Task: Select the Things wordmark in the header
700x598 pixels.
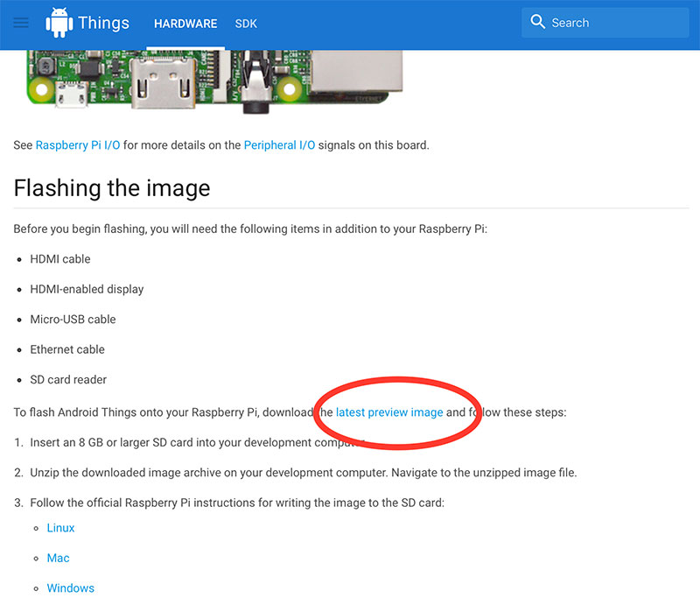Action: point(105,23)
